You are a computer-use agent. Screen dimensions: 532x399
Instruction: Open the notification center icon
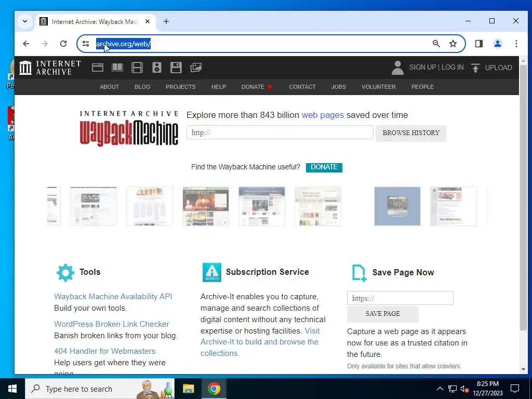point(515,389)
